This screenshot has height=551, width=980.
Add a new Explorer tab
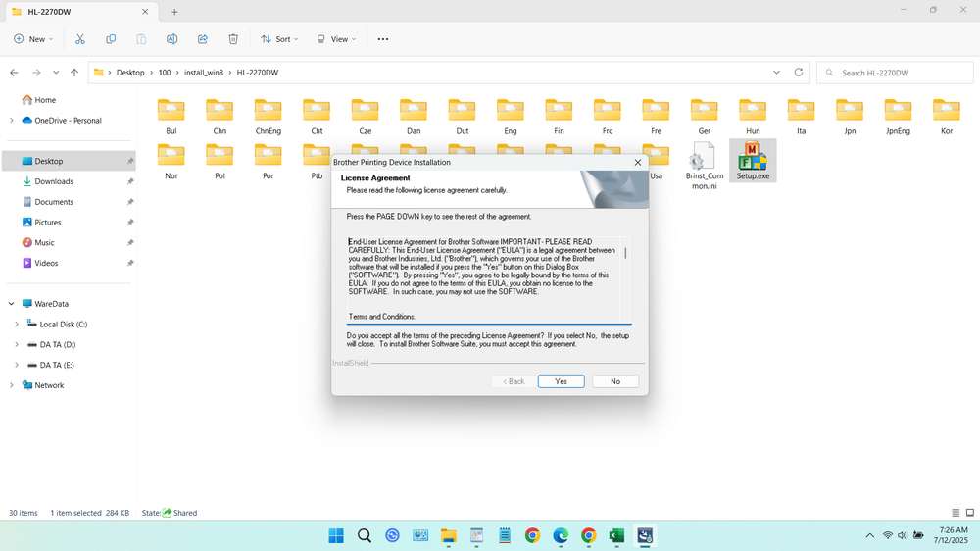[x=174, y=12]
